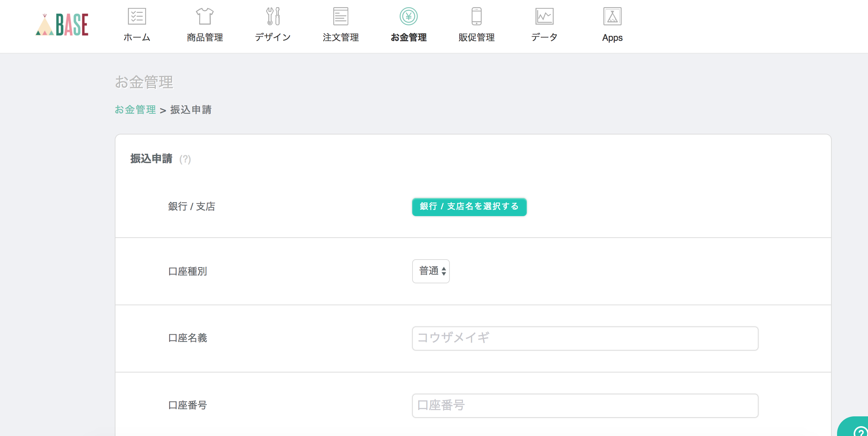
Task: Open the 注文管理 document icon
Action: [x=341, y=16]
